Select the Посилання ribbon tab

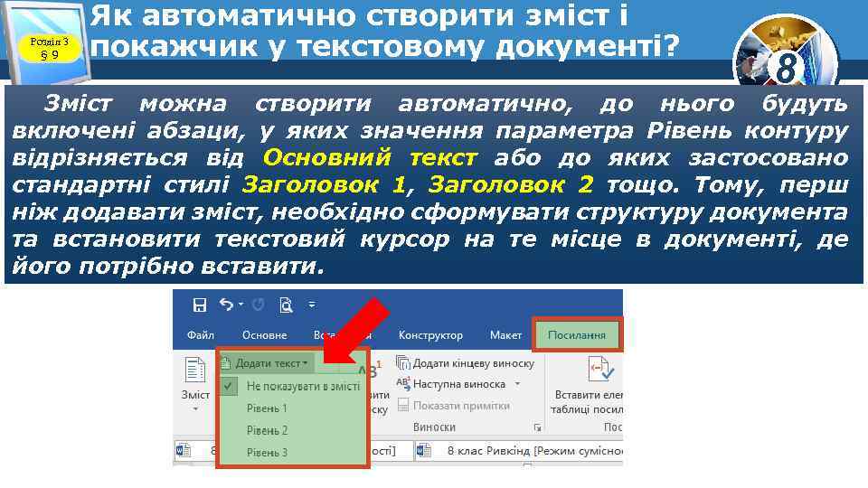pos(577,334)
